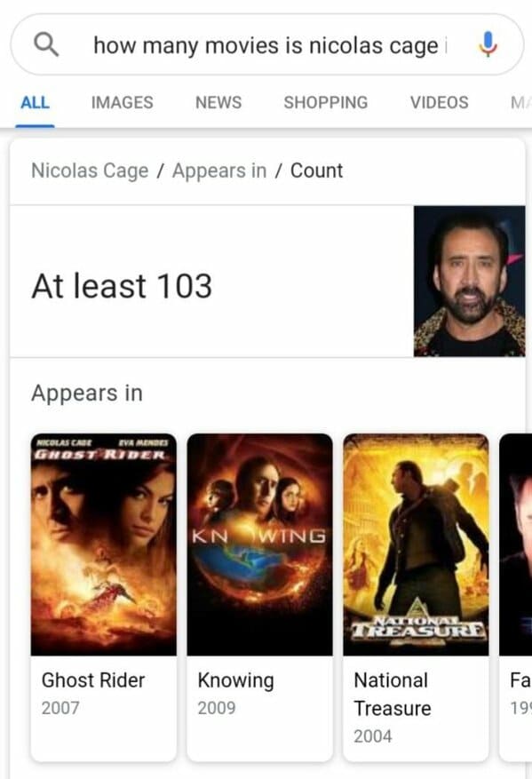Click the search query text field
The image size is (532, 779).
pos(270,45)
